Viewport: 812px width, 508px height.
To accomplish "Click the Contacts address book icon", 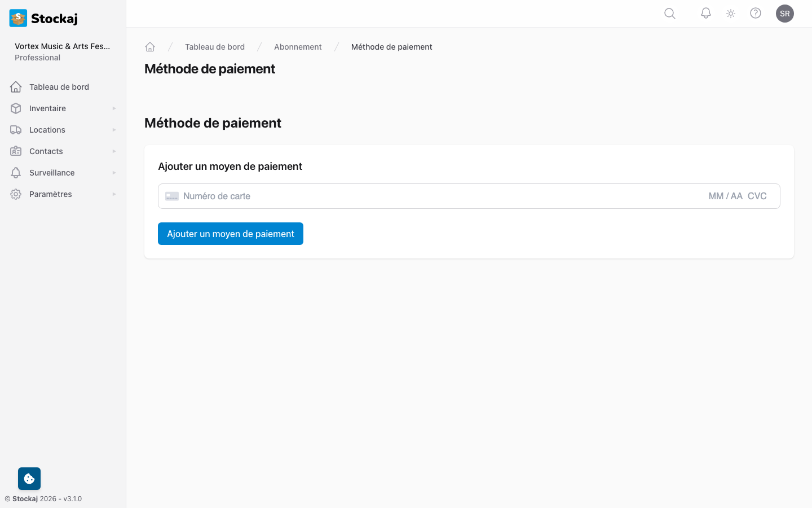I will coord(16,151).
